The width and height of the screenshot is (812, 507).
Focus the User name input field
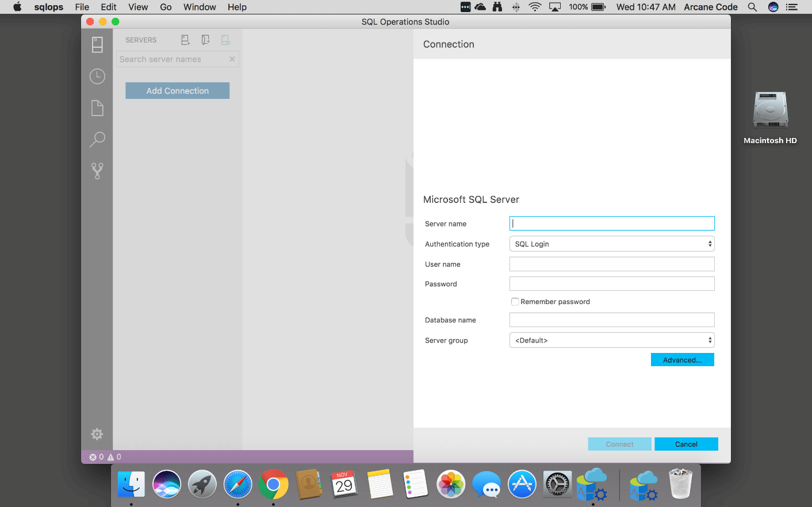(612, 264)
